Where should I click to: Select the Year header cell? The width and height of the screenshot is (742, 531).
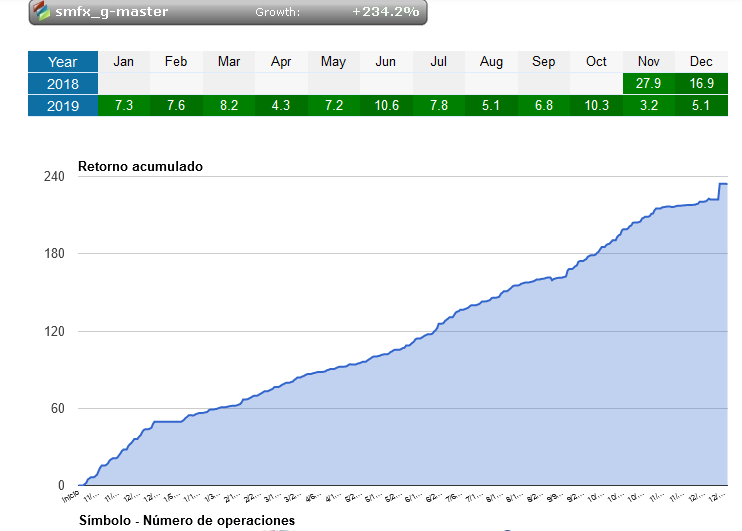63,62
